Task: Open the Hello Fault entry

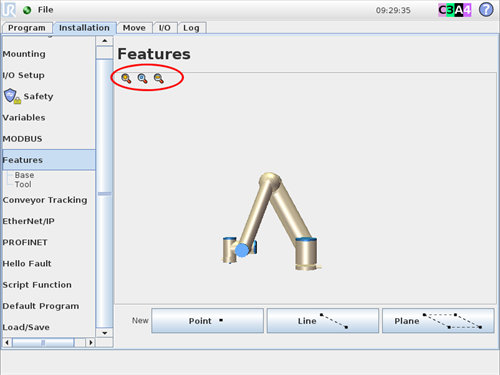Action: point(27,263)
